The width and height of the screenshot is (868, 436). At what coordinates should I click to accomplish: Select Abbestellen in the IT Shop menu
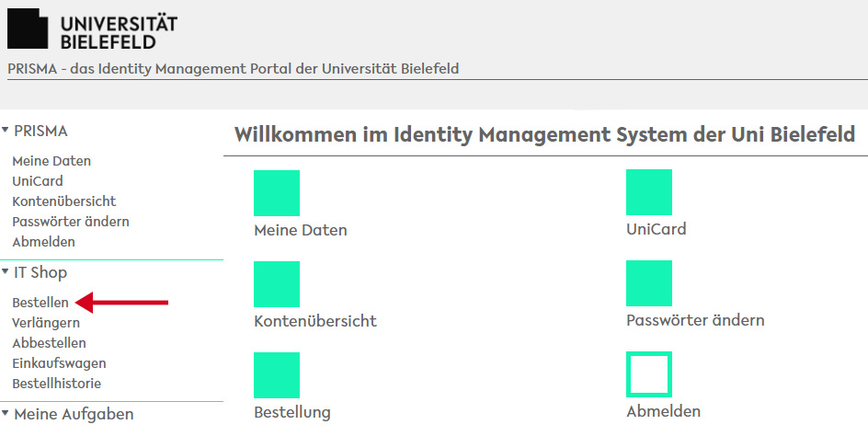click(49, 343)
